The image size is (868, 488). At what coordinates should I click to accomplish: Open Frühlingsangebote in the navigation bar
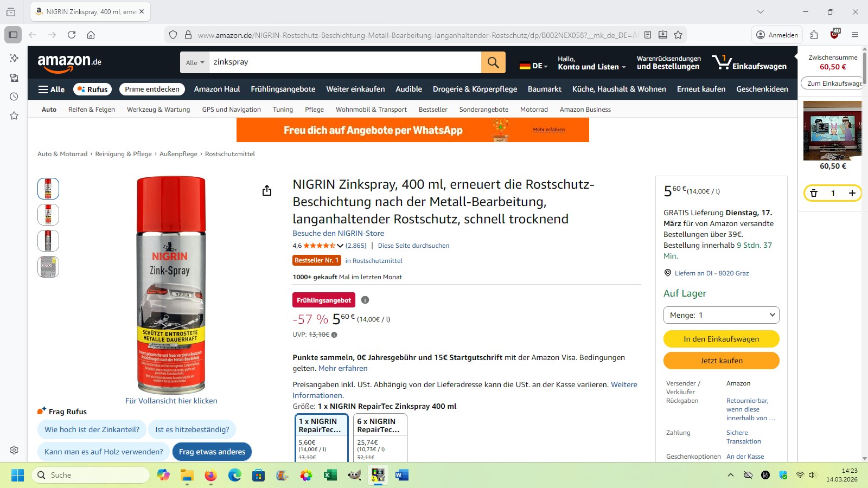(283, 89)
